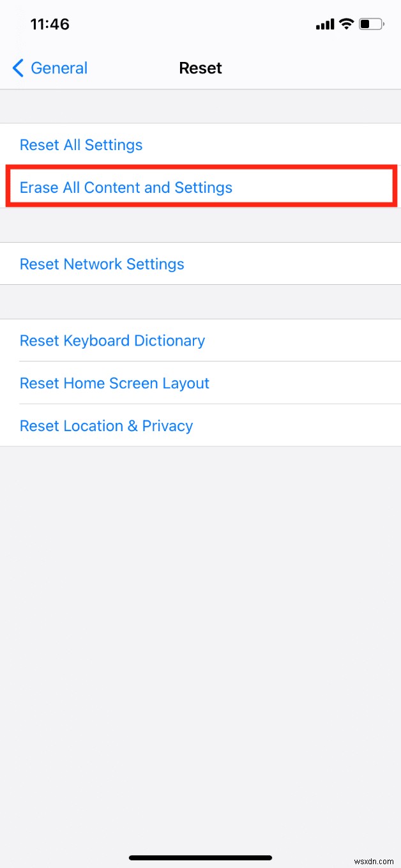Tap the Wi-Fi status icon

(x=347, y=24)
